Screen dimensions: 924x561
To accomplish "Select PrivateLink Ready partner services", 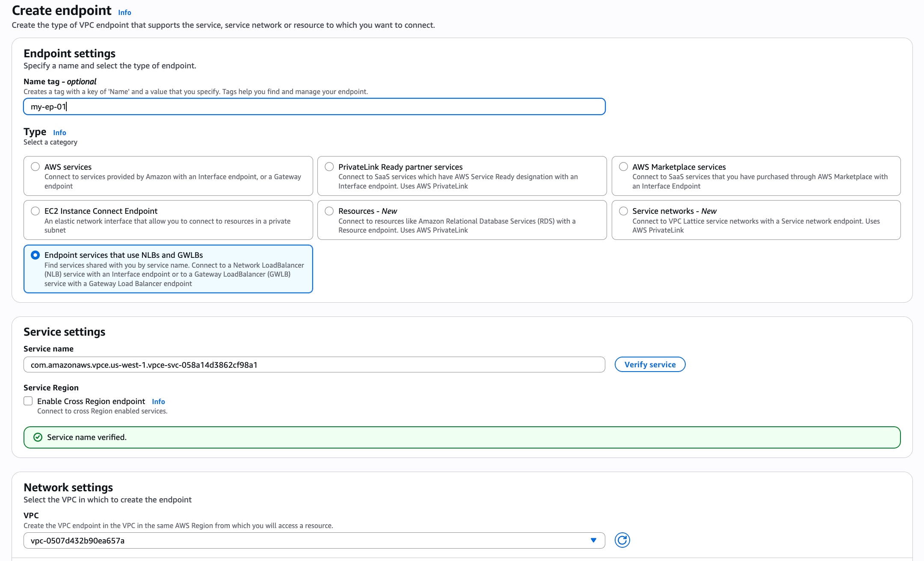I will (329, 167).
